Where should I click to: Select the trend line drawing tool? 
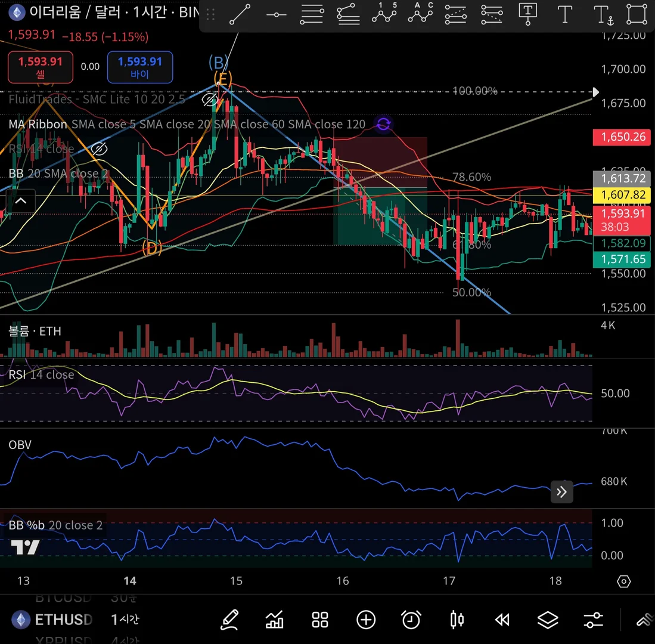coord(240,14)
